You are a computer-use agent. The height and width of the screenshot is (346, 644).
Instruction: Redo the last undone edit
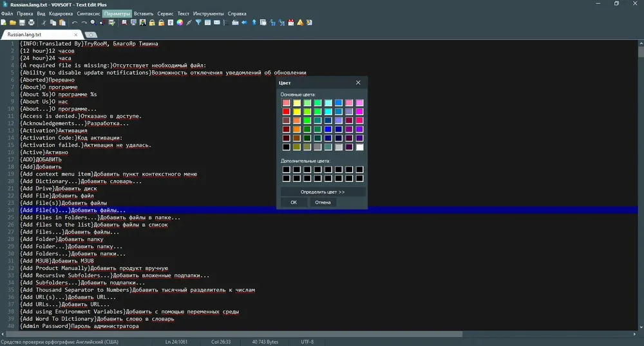coord(84,23)
